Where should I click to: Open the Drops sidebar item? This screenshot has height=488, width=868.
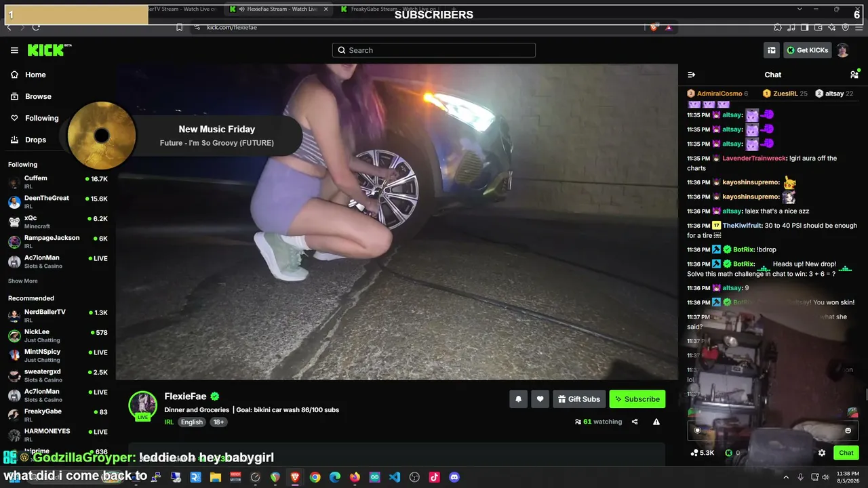click(x=35, y=140)
